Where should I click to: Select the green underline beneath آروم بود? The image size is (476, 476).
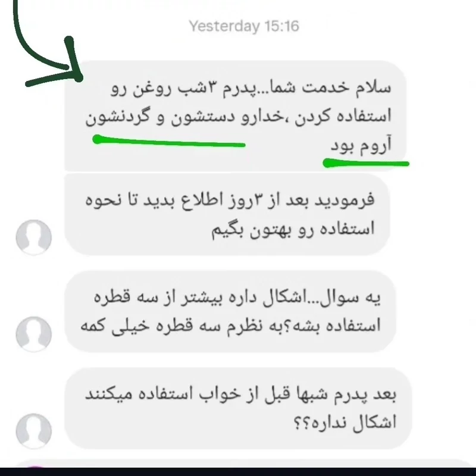366,163
